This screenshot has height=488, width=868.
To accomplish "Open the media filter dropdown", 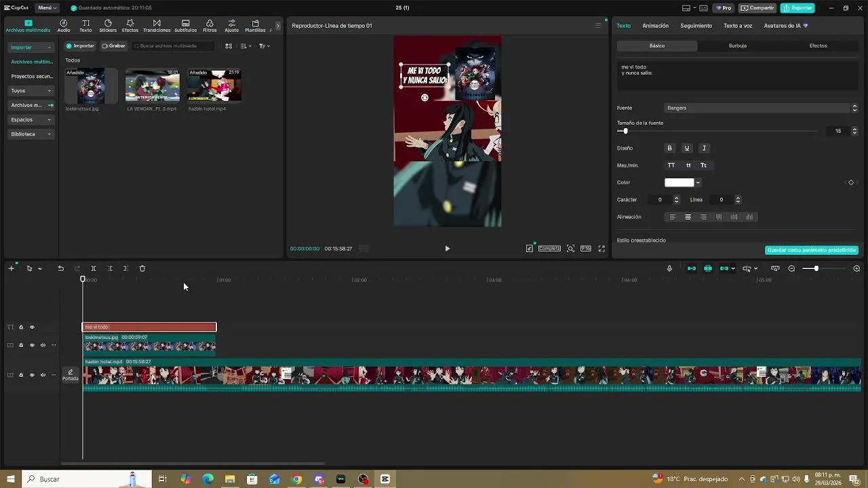I will click(264, 46).
